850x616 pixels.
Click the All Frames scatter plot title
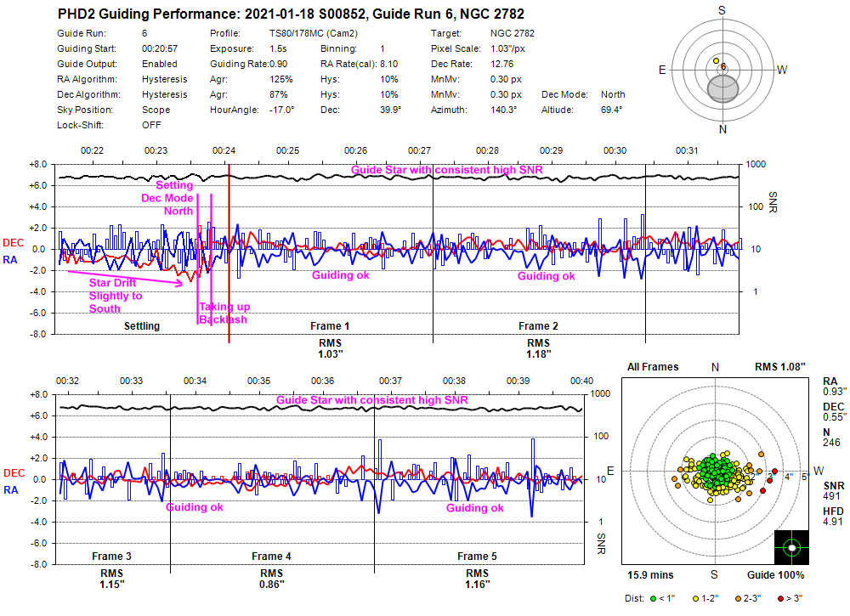point(653,367)
